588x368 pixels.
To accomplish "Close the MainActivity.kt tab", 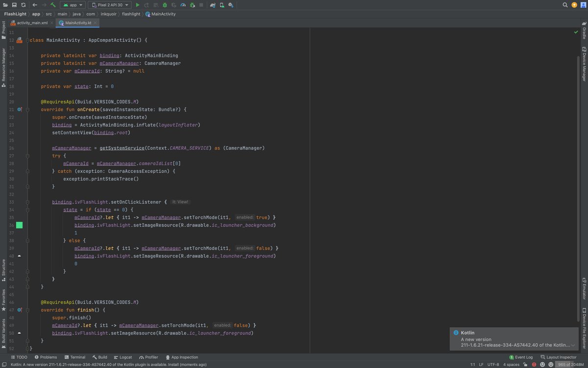I will point(96,23).
